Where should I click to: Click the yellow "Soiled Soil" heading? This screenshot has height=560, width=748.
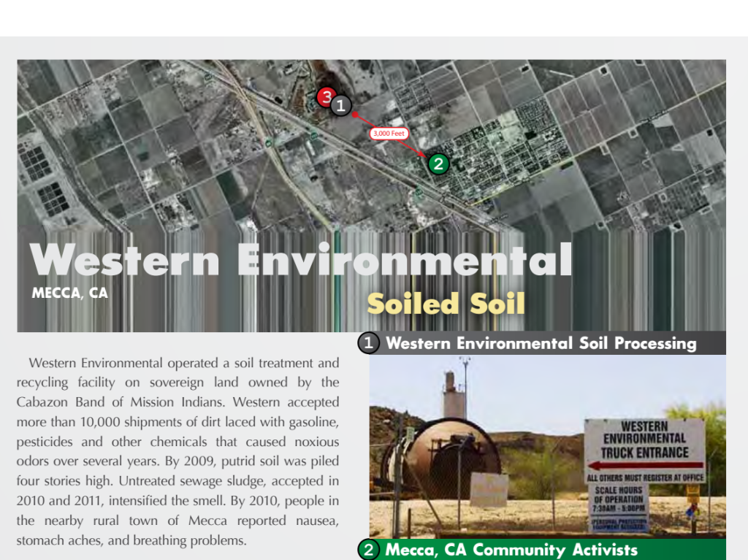coord(446,304)
